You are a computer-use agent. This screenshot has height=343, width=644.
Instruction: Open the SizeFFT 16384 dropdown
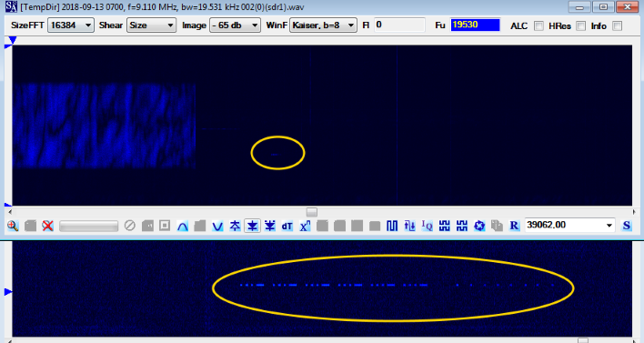click(71, 25)
